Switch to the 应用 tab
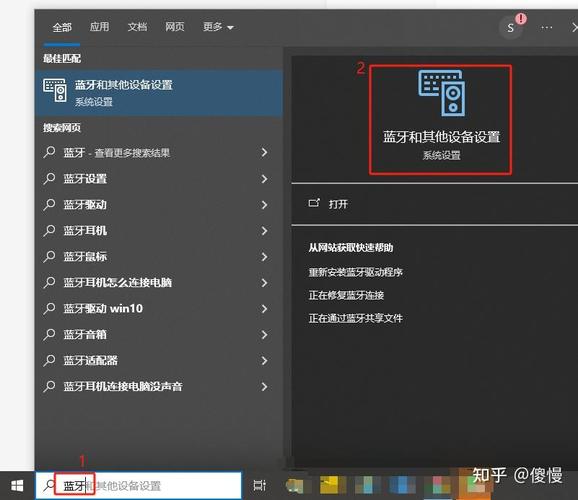The width and height of the screenshot is (578, 500). click(100, 27)
